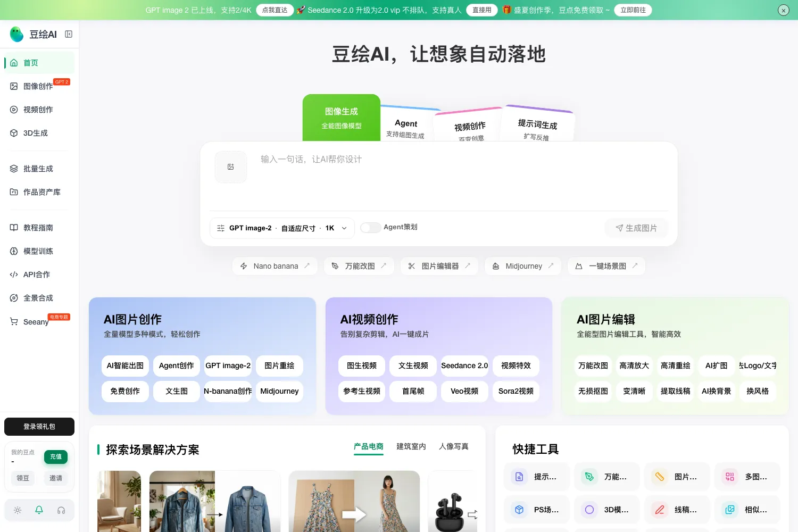Open 作品资产库 in the sidebar
798x532 pixels.
(39, 192)
